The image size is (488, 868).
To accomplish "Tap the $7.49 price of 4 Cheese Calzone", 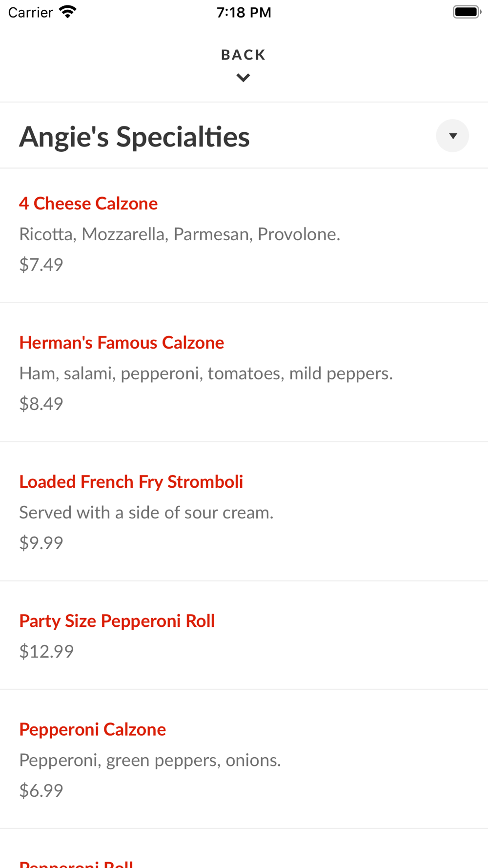I will point(41,265).
